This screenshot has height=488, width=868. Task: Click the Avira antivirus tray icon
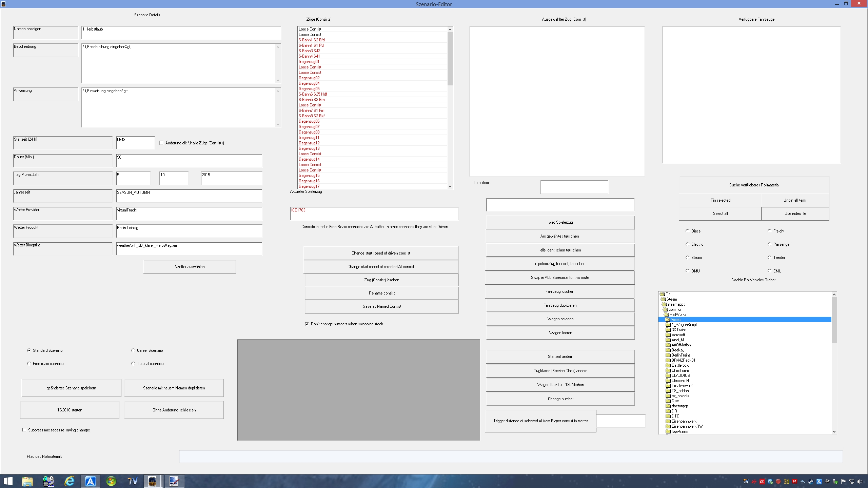click(x=762, y=482)
